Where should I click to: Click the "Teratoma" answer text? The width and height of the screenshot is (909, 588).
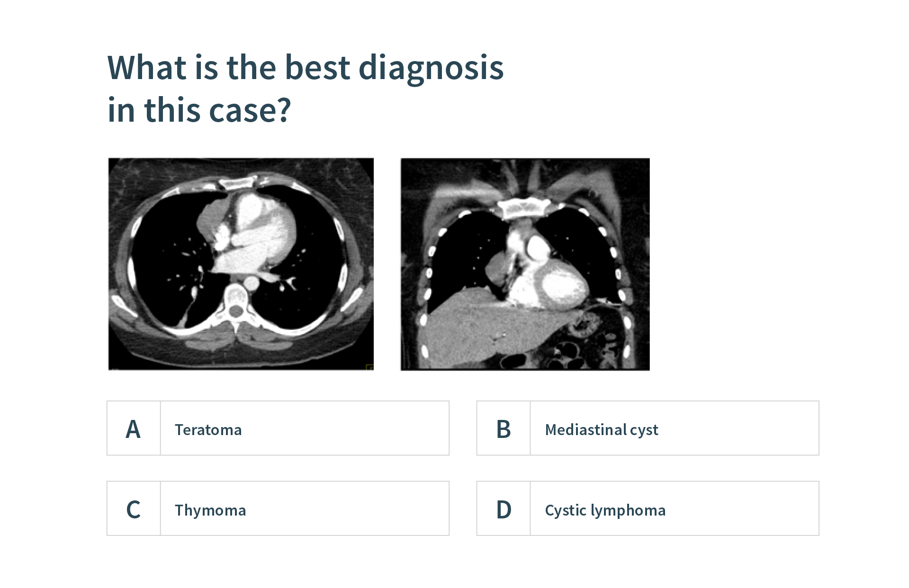(x=208, y=430)
